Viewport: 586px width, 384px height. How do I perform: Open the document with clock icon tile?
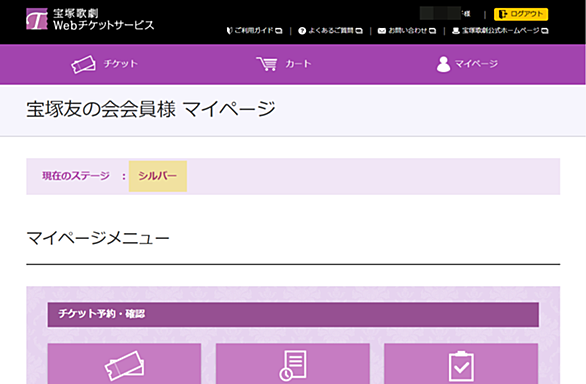(x=293, y=363)
